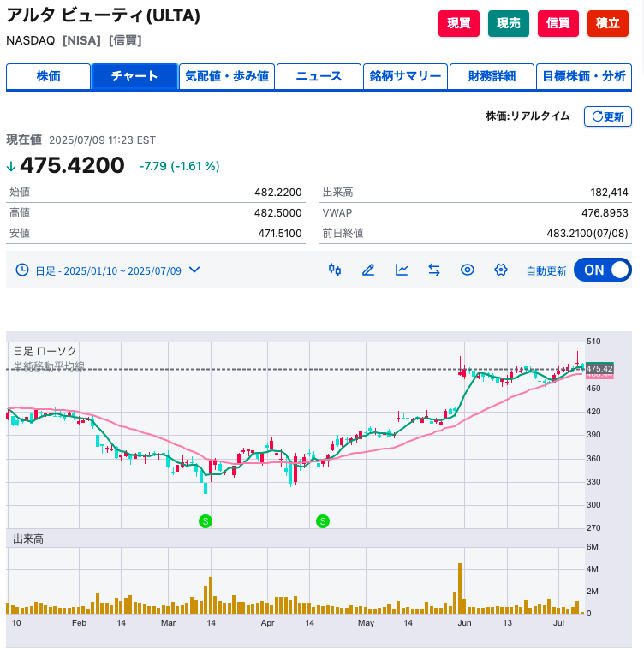The image size is (644, 648).
Task: Click the VWAP value 476.8953
Action: [x=605, y=213]
